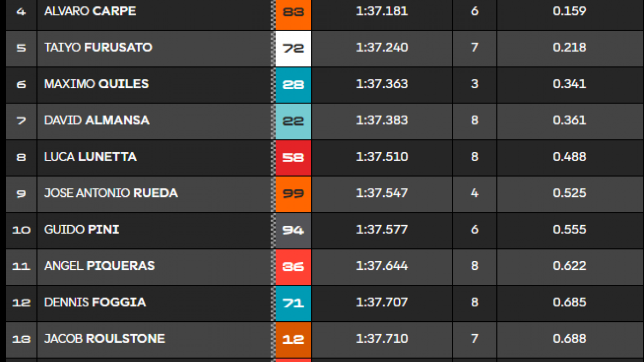Select Maximo Quiles in the standings
The width and height of the screenshot is (644, 362).
97,84
